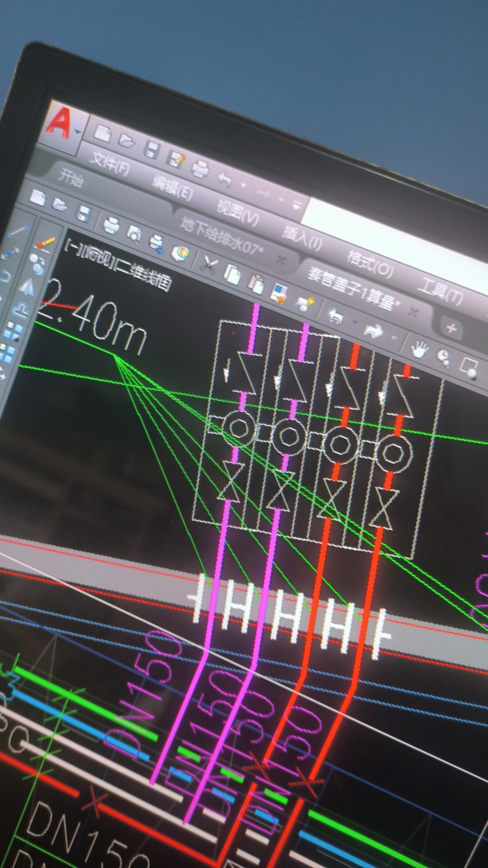This screenshot has height=868, width=488.
Task: Click Open folder icon below the 开始 tab
Action: [60, 205]
